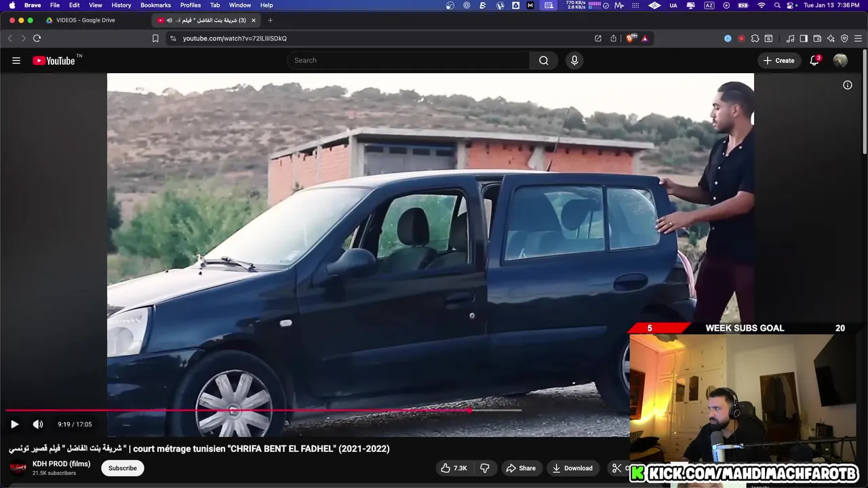The height and width of the screenshot is (488, 868).
Task: Open Brave VPN shield icon
Action: [844, 39]
